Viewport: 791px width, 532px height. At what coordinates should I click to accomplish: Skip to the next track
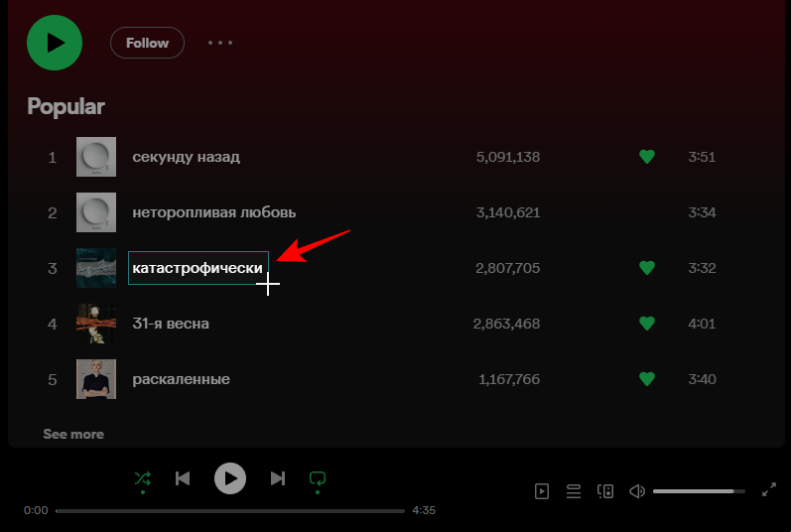[x=278, y=478]
